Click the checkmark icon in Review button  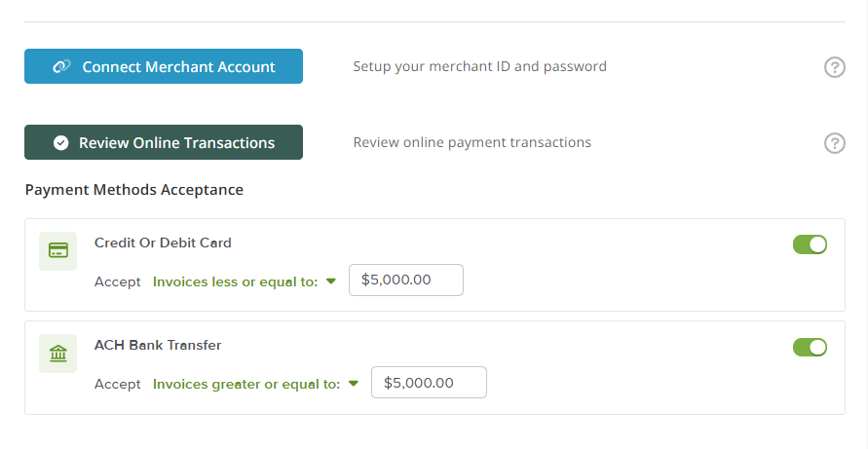(61, 143)
